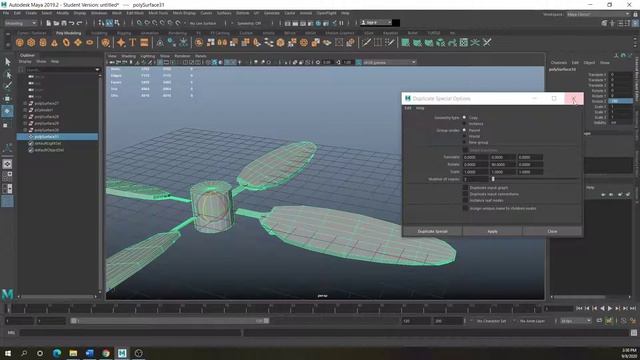640x360 pixels.
Task: Click the Number of copies input field
Action: pos(476,179)
